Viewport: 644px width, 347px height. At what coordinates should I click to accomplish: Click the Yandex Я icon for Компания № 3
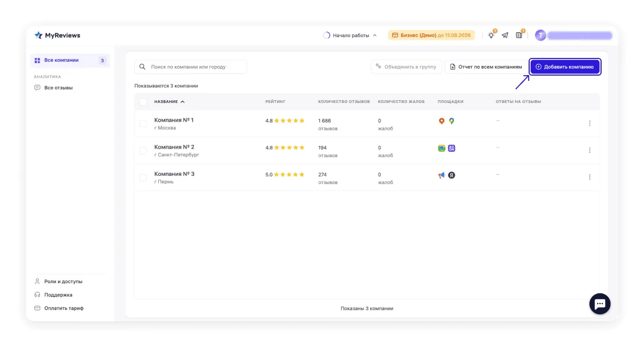click(451, 175)
